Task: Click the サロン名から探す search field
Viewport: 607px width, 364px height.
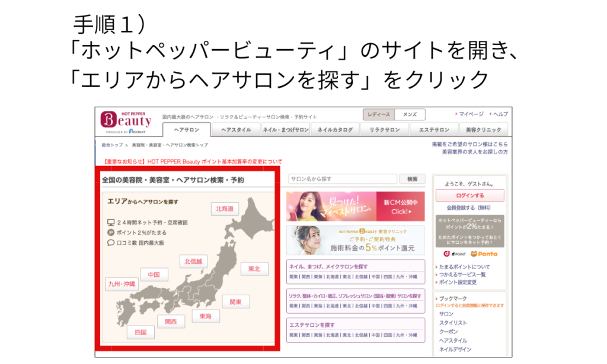Action: (344, 179)
